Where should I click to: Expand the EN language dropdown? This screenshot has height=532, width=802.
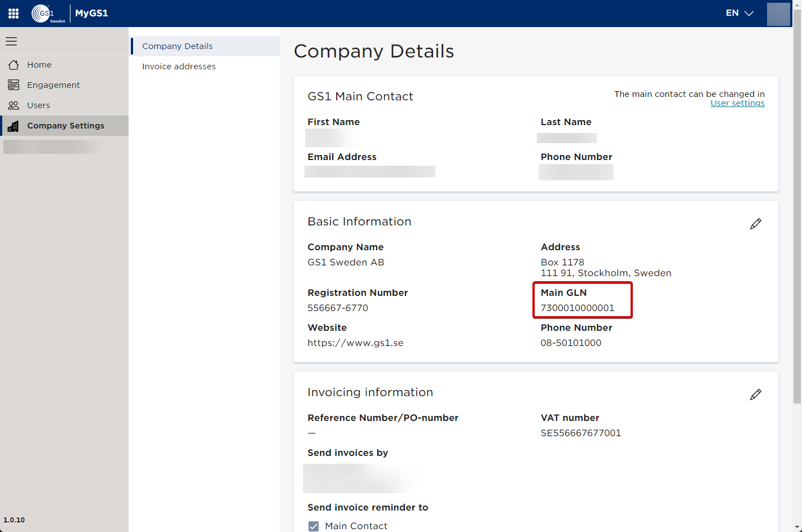pyautogui.click(x=739, y=13)
